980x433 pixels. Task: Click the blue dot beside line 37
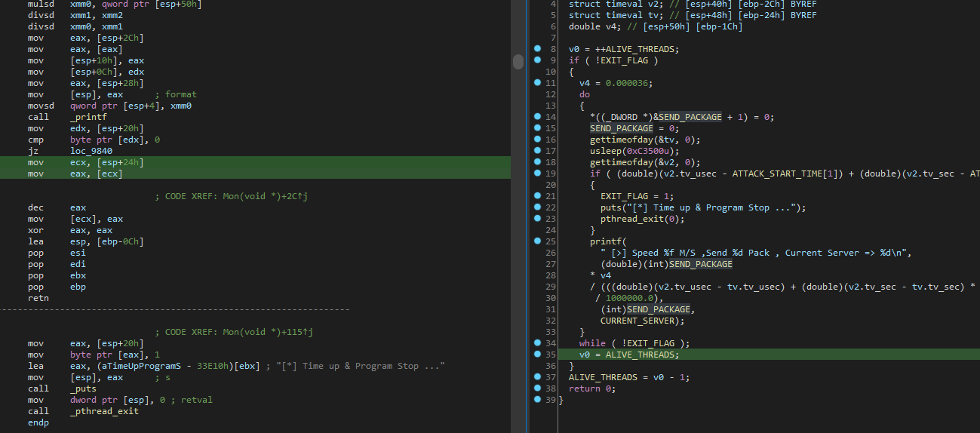tap(537, 377)
